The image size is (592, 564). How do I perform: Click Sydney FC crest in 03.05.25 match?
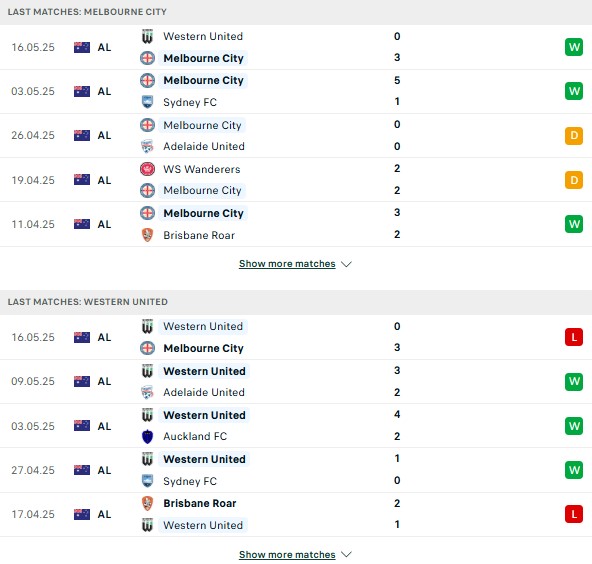[x=147, y=102]
